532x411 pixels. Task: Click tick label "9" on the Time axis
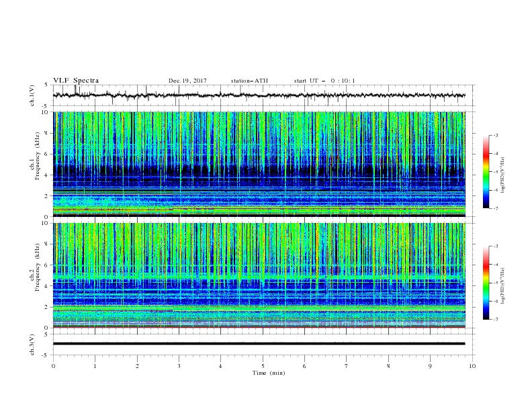430,366
